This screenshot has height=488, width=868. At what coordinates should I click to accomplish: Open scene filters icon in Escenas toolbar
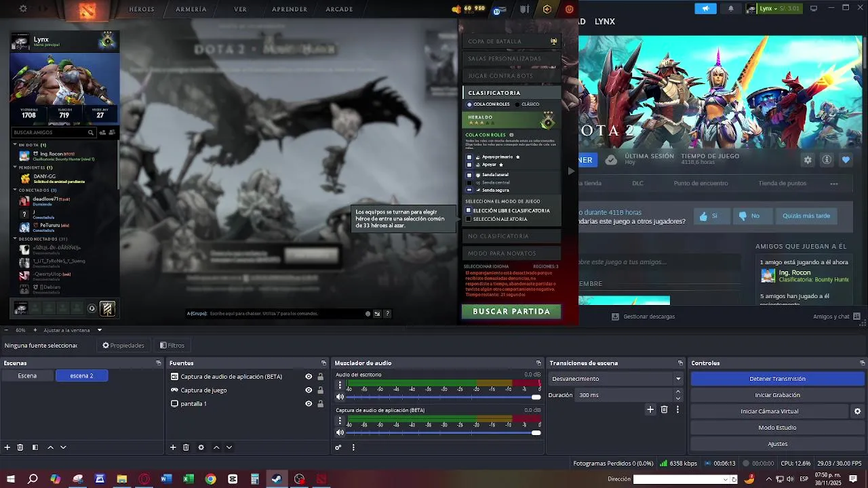point(35,447)
